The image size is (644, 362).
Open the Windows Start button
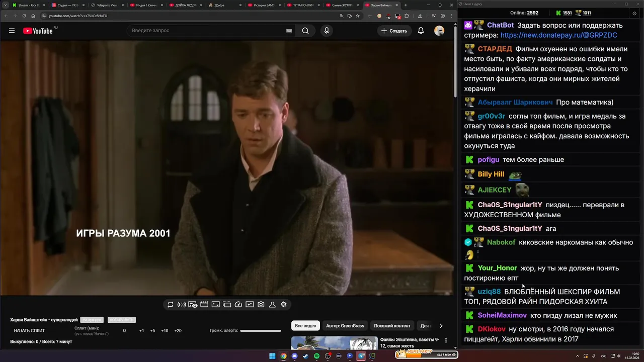[x=272, y=356]
